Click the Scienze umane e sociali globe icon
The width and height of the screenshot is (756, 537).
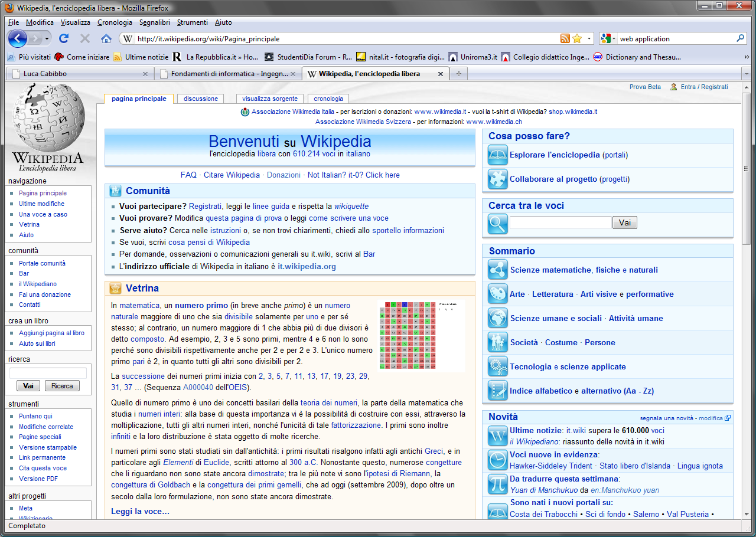[x=498, y=318]
